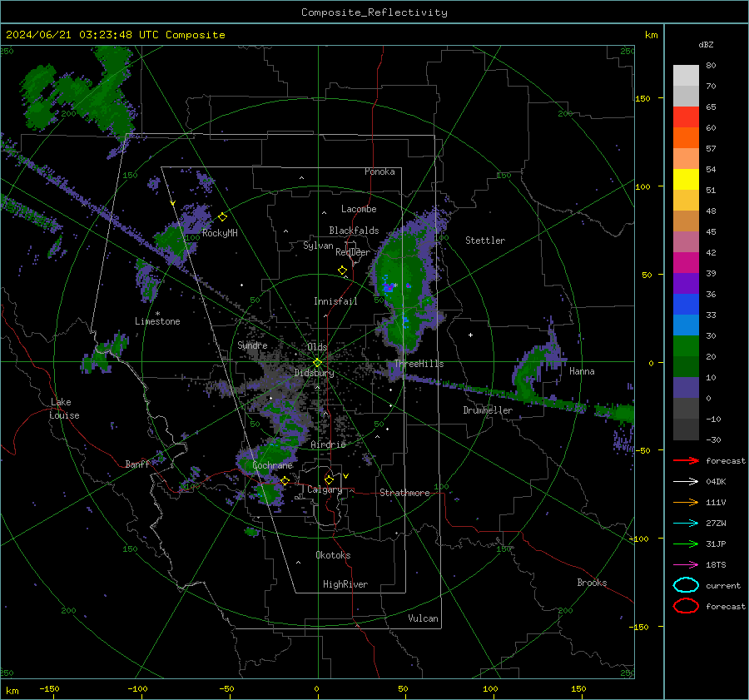Image resolution: width=749 pixels, height=700 pixels.
Task: Click the white plus marker east of ThreeHills
Action: [470, 335]
